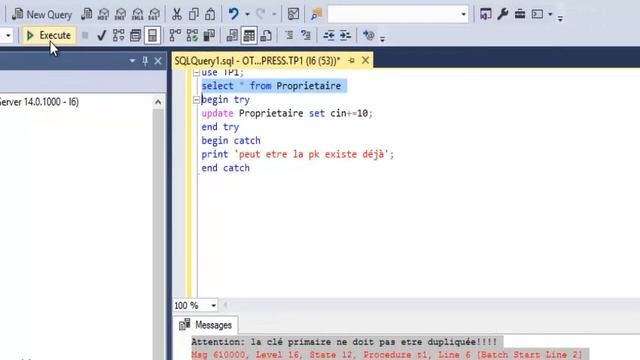The image size is (640, 360).
Task: Switch output to Results to Grid
Action: pyautogui.click(x=249, y=36)
